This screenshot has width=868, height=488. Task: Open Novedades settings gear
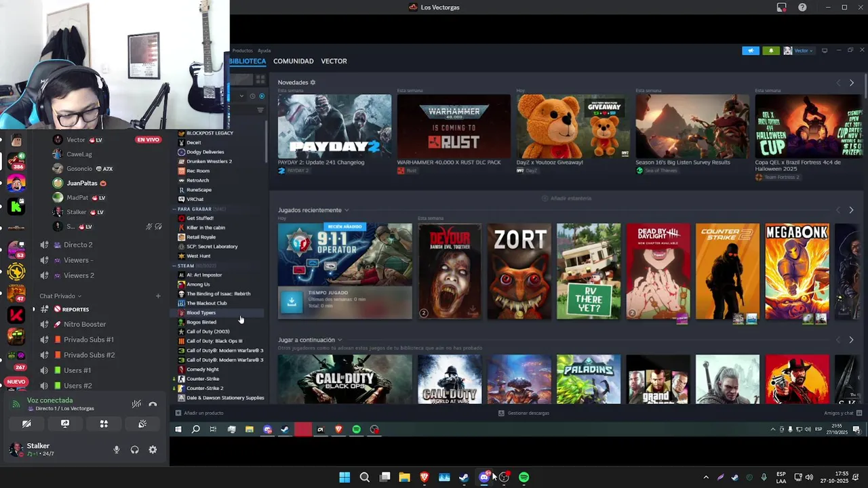click(313, 82)
